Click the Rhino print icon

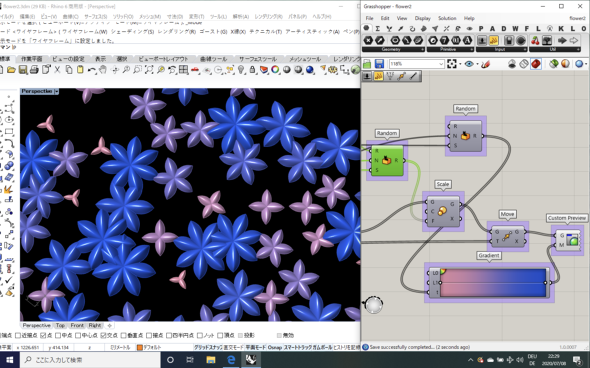coord(34,70)
